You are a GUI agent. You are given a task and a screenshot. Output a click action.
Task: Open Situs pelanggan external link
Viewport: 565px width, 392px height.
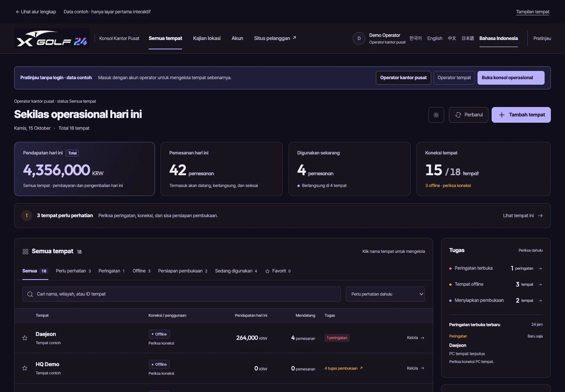(275, 38)
